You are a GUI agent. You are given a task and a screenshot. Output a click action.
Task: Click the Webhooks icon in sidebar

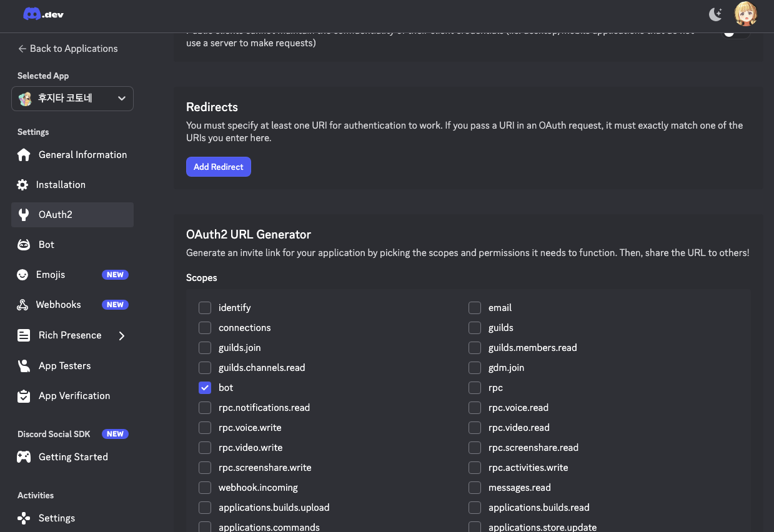pos(22,305)
